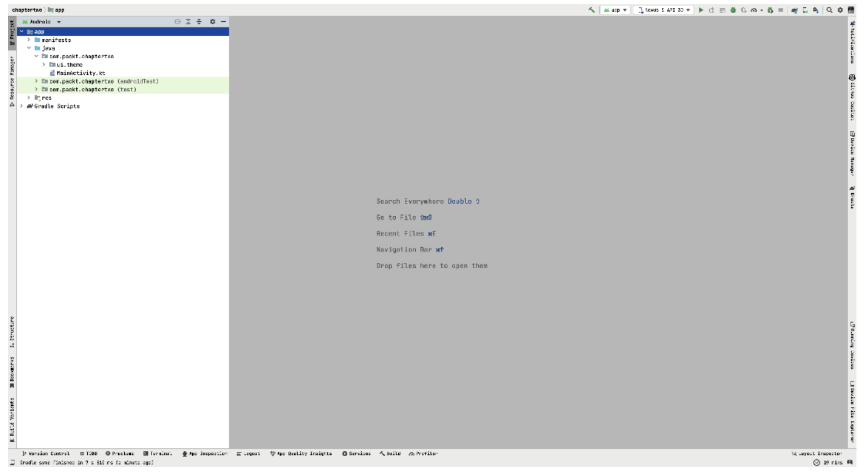The image size is (868, 476).
Task: Open IDE settings gear in top toolbar
Action: click(x=840, y=10)
